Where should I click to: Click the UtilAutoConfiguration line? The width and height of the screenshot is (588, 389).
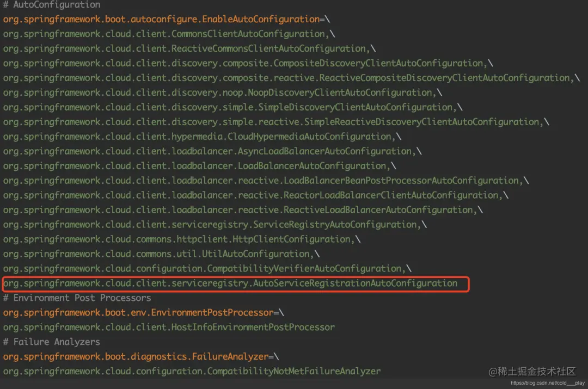pos(161,254)
